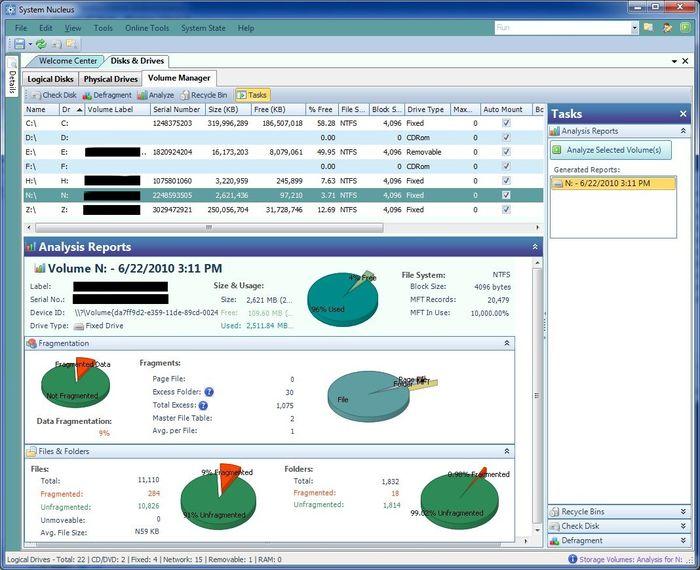The width and height of the screenshot is (700, 570).
Task: Select the N: 6/22/2010 generated report
Action: (613, 183)
